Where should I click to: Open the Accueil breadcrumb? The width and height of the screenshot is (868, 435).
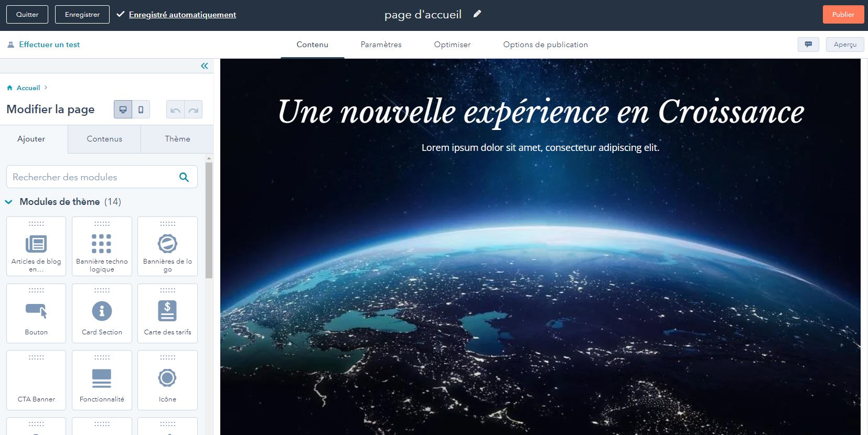tap(28, 88)
